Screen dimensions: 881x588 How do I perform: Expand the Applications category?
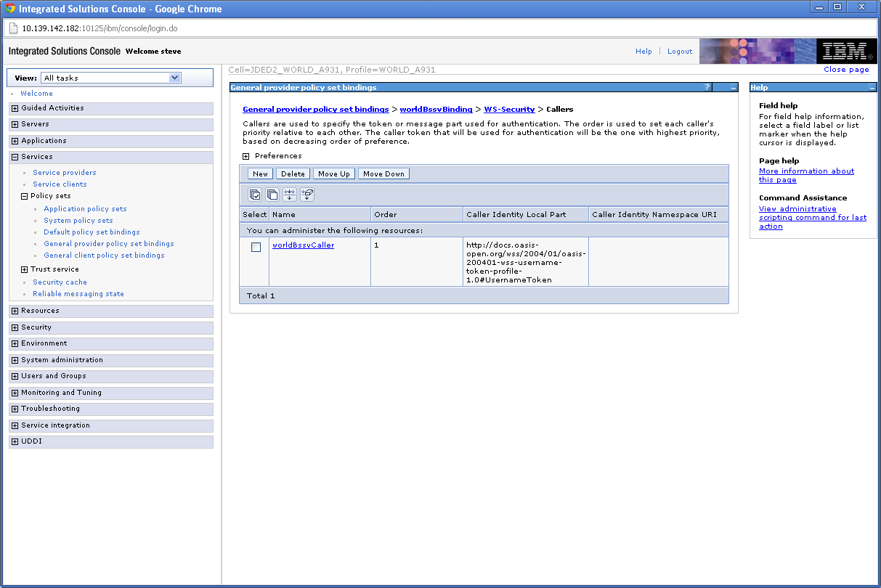(15, 141)
